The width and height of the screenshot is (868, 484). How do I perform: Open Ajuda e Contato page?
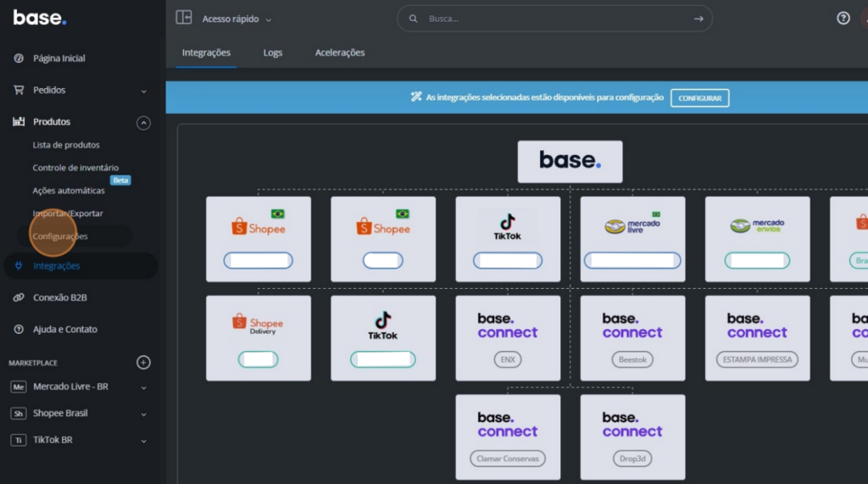tap(64, 329)
